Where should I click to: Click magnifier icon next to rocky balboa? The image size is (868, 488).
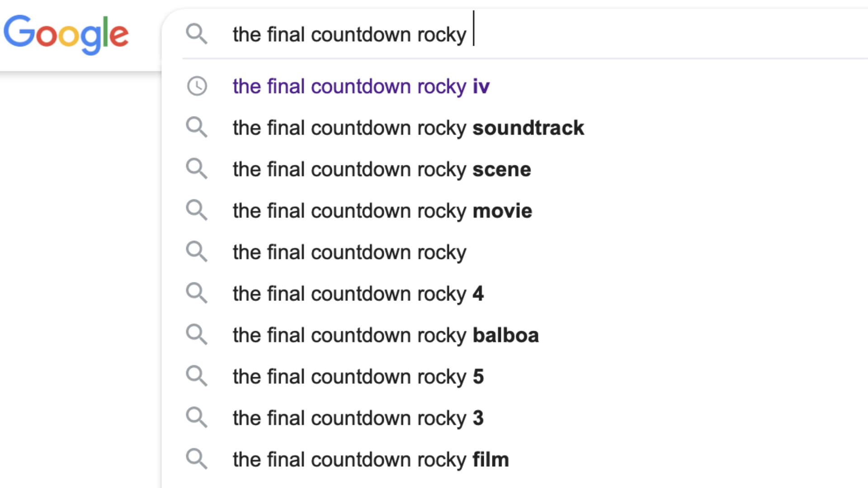[x=197, y=335]
